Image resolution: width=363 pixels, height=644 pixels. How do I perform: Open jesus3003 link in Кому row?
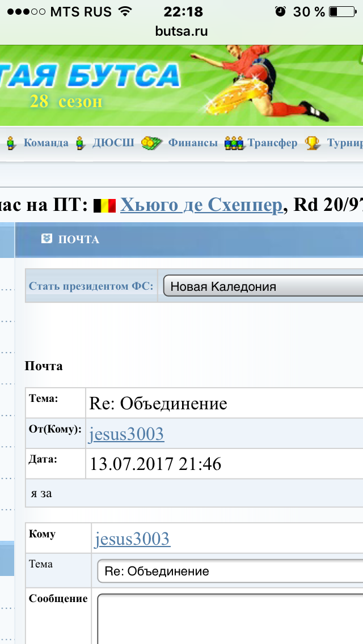(x=132, y=539)
